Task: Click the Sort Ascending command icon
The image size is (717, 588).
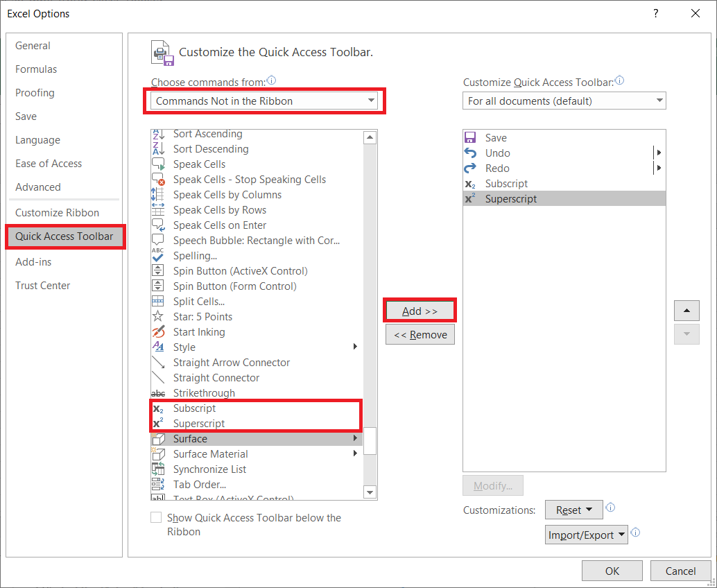Action: coord(158,134)
